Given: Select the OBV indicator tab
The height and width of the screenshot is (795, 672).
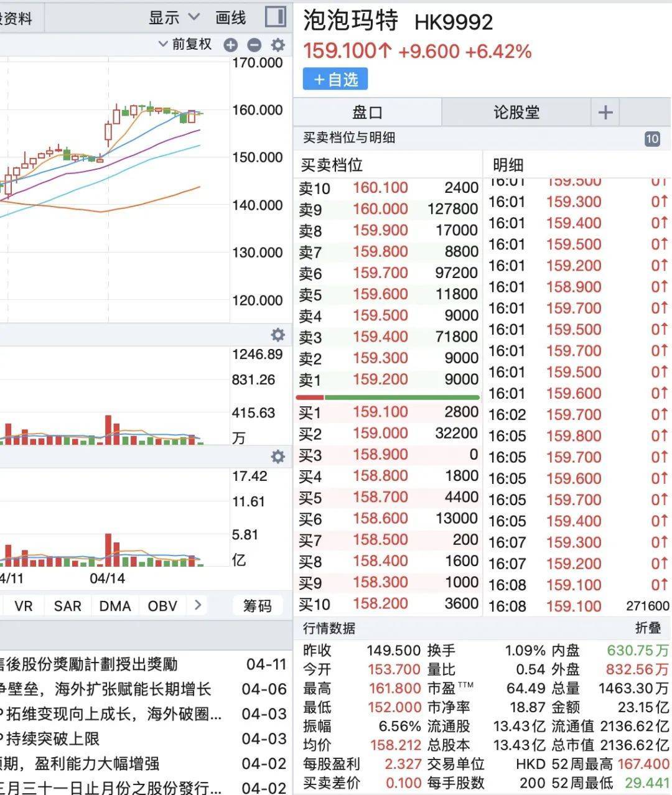Looking at the screenshot, I should point(162,606).
